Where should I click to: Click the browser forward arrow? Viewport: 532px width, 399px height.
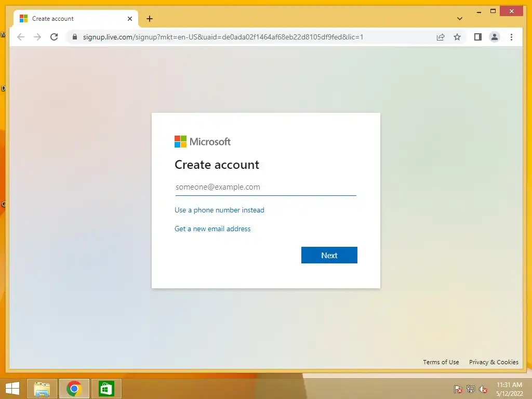click(37, 37)
